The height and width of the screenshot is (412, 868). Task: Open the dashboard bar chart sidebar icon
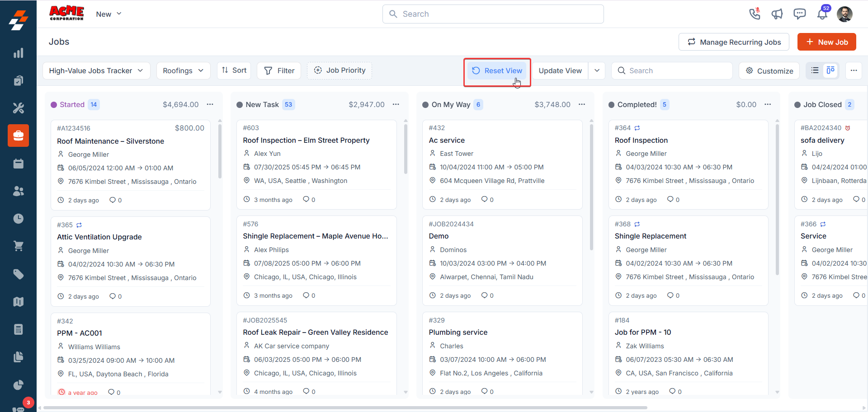[18, 53]
